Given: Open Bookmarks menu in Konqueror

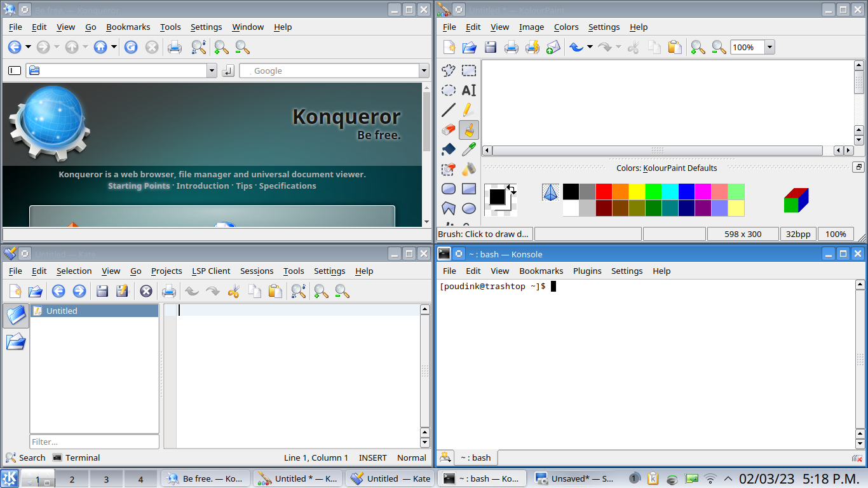Looking at the screenshot, I should (128, 27).
